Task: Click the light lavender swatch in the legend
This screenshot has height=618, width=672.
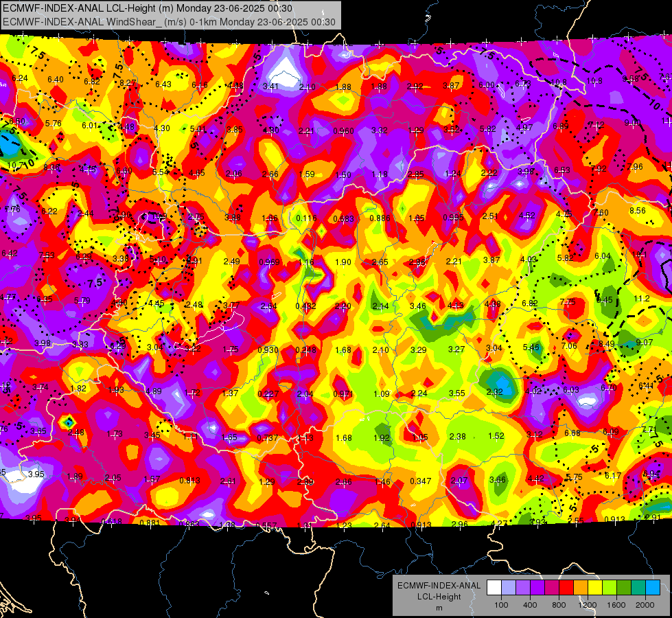Action: click(x=509, y=588)
